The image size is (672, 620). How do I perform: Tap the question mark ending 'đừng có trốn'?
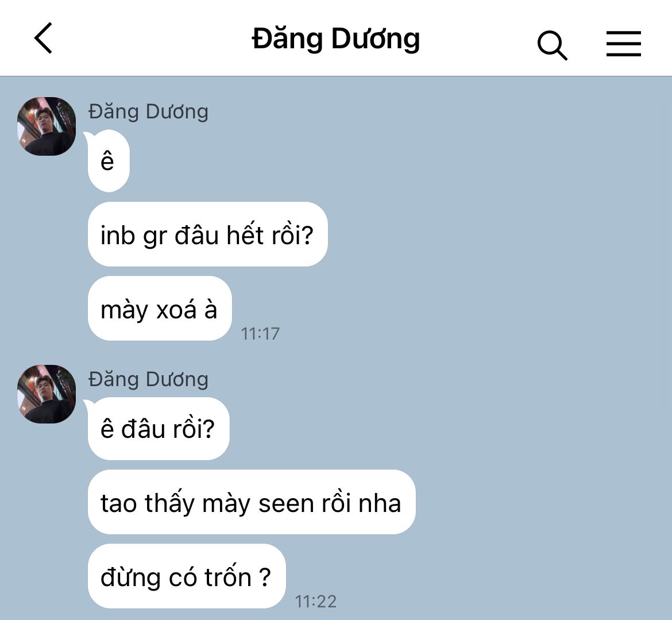[265, 577]
